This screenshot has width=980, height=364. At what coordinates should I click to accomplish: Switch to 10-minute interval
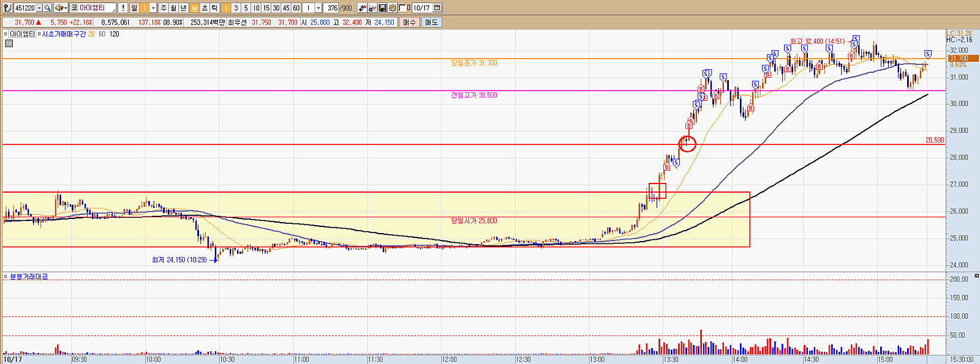pos(256,8)
